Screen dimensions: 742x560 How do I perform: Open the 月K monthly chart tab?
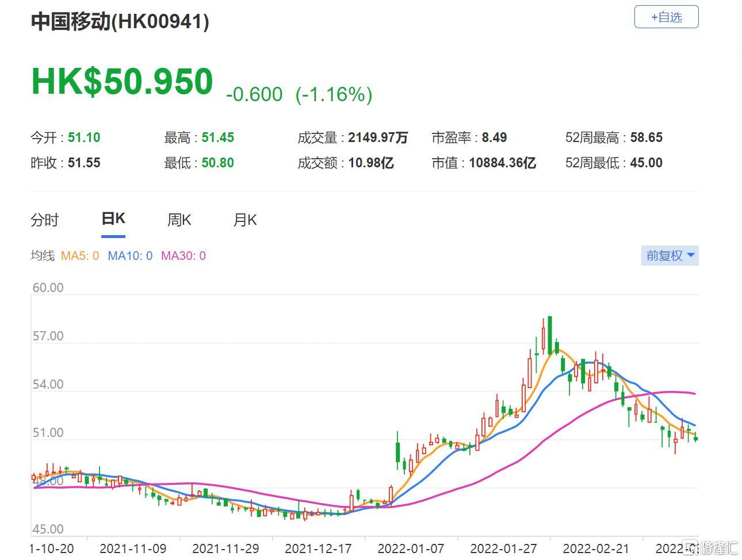click(245, 220)
